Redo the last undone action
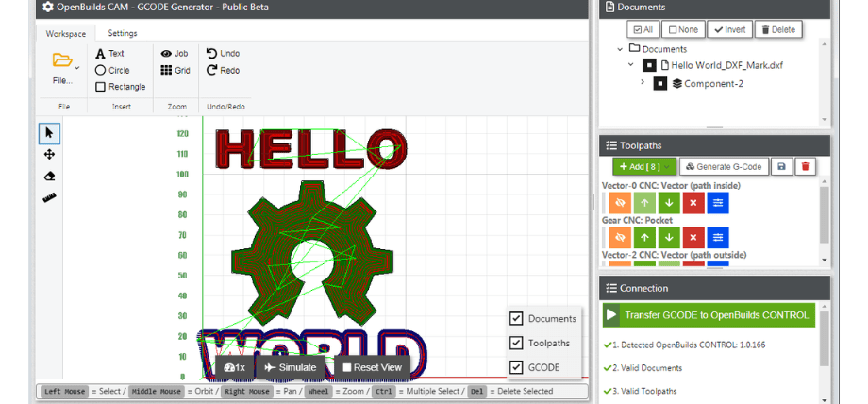 coord(223,70)
